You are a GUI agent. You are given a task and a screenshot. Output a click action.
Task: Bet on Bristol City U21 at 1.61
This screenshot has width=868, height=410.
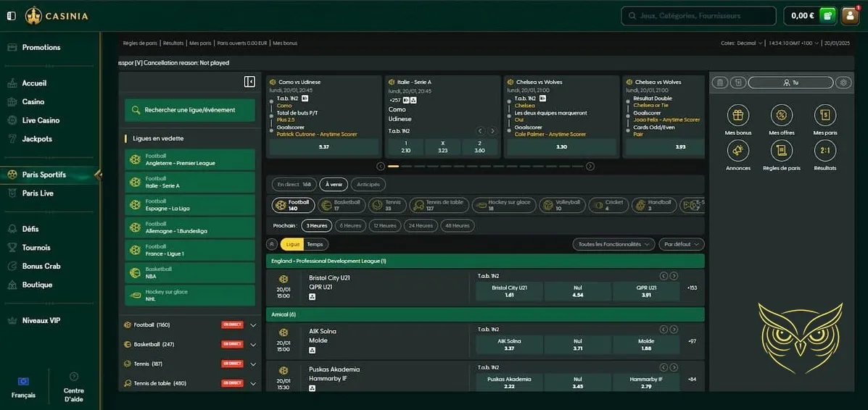click(x=508, y=291)
